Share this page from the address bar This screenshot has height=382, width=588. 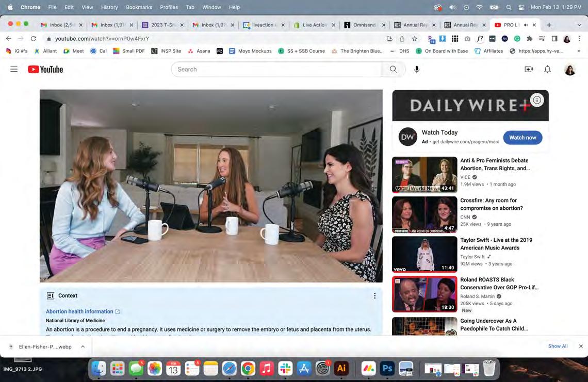402,39
